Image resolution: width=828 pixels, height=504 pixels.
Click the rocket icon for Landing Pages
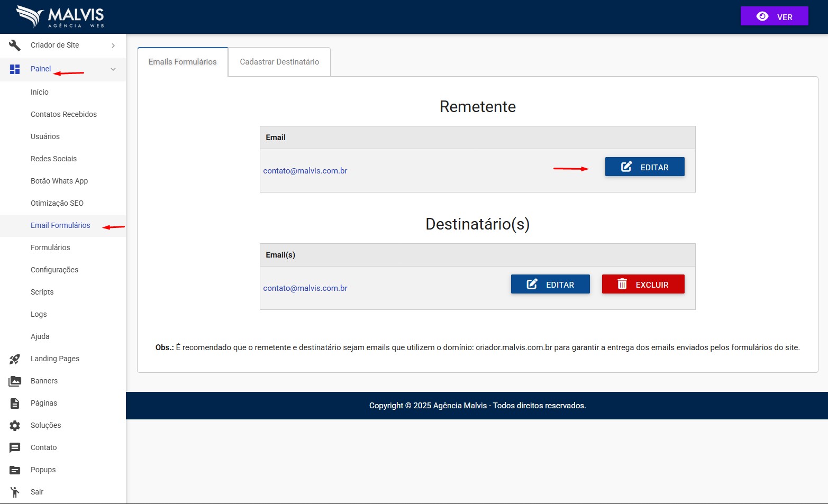click(15, 359)
